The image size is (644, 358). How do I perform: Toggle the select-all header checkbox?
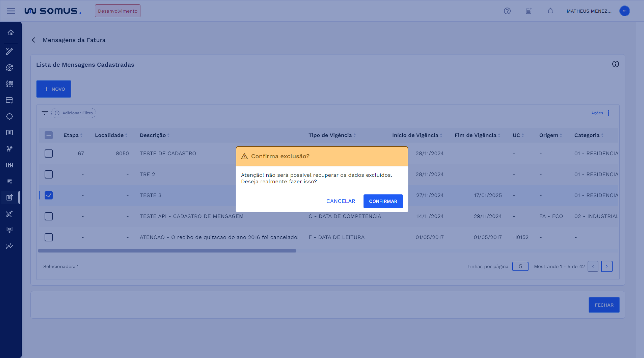[x=48, y=135]
